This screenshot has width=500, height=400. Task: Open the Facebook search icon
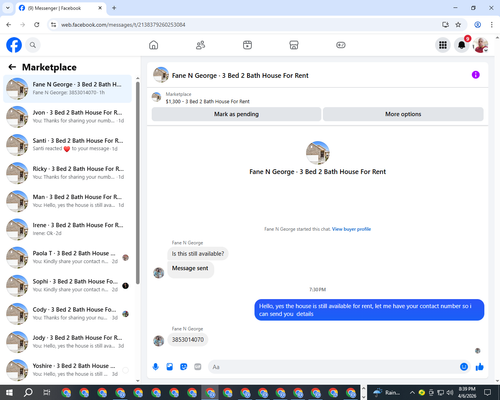(x=33, y=45)
